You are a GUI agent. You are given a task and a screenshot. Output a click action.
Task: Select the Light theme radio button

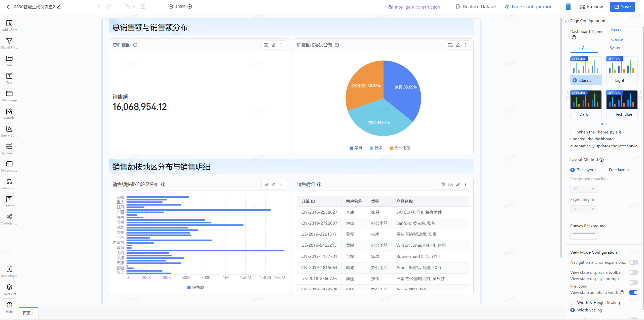click(x=610, y=80)
